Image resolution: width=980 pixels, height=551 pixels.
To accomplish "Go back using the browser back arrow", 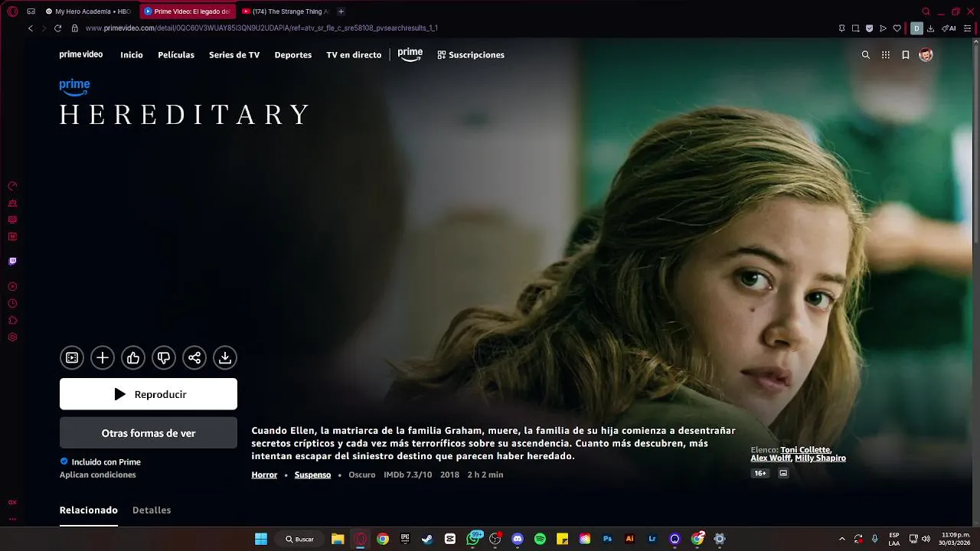I will tap(31, 28).
